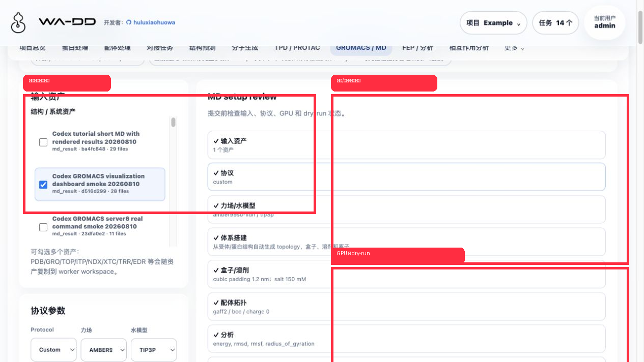Viewport: 644px width, 362px height.
Task: Switch to the FEP / 分析 tab
Action: click(x=417, y=48)
